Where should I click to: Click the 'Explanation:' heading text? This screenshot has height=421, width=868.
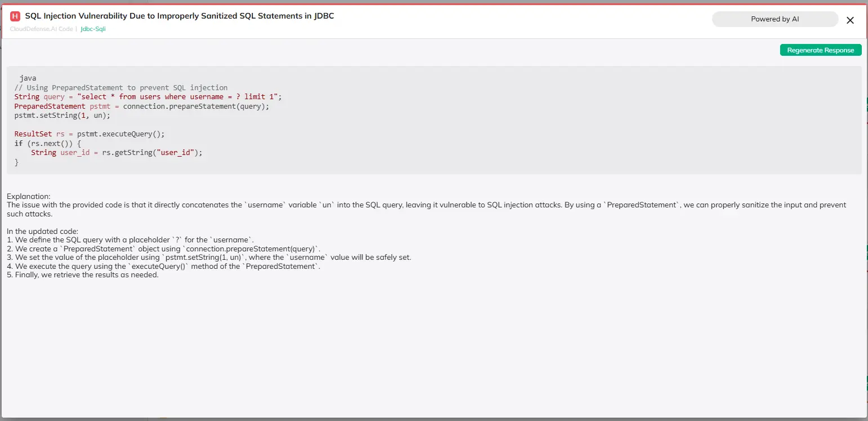(x=29, y=196)
